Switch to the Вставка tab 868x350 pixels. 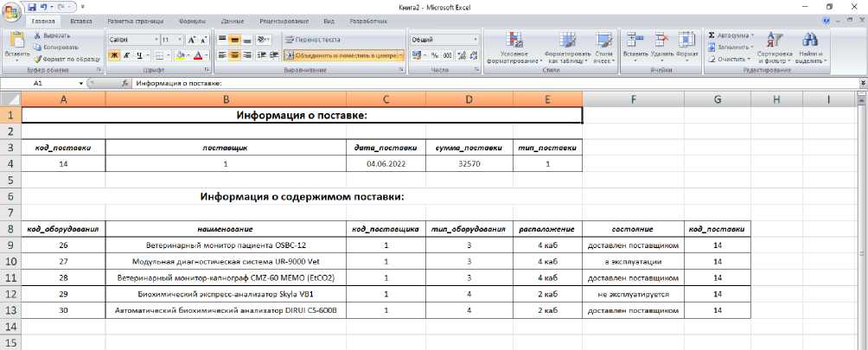tap(80, 21)
